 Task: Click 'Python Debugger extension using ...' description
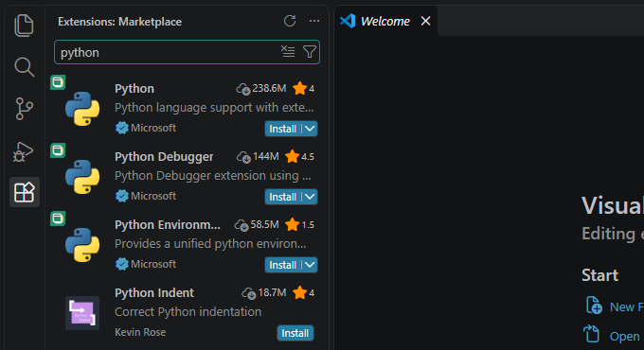click(x=213, y=176)
